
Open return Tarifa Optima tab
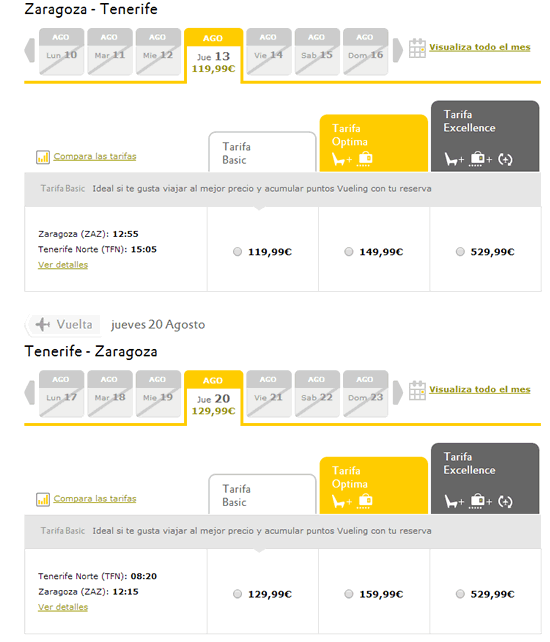pyautogui.click(x=373, y=486)
